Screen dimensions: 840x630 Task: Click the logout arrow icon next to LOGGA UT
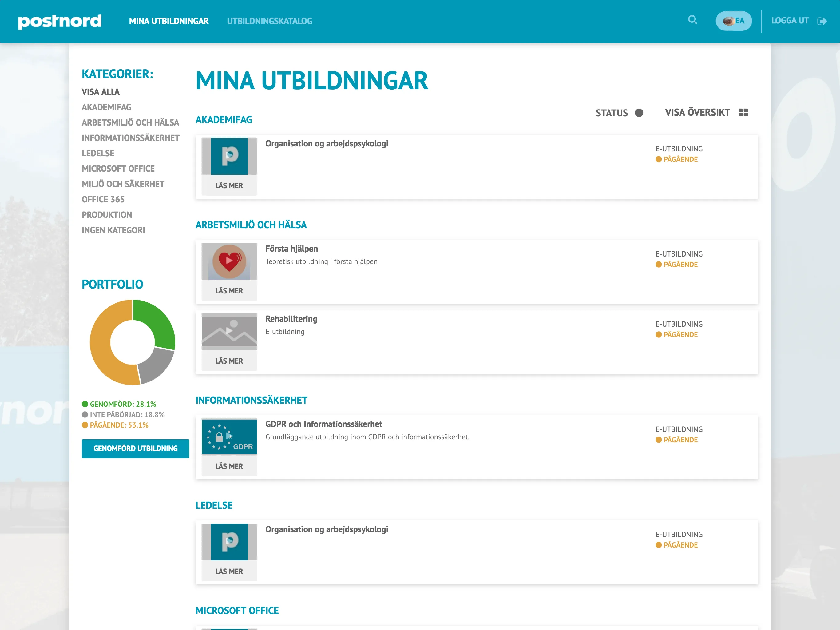(822, 21)
